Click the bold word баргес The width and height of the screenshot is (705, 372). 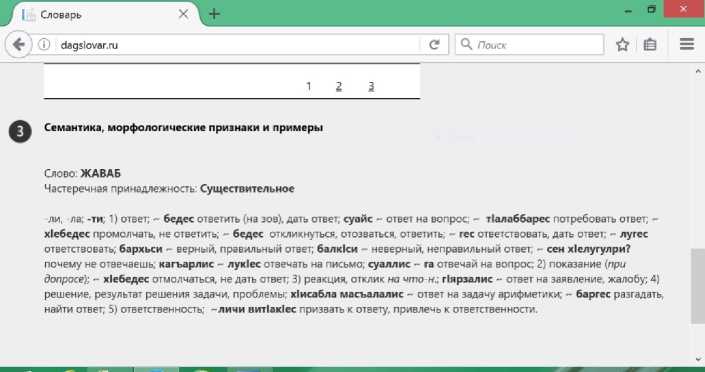593,295
